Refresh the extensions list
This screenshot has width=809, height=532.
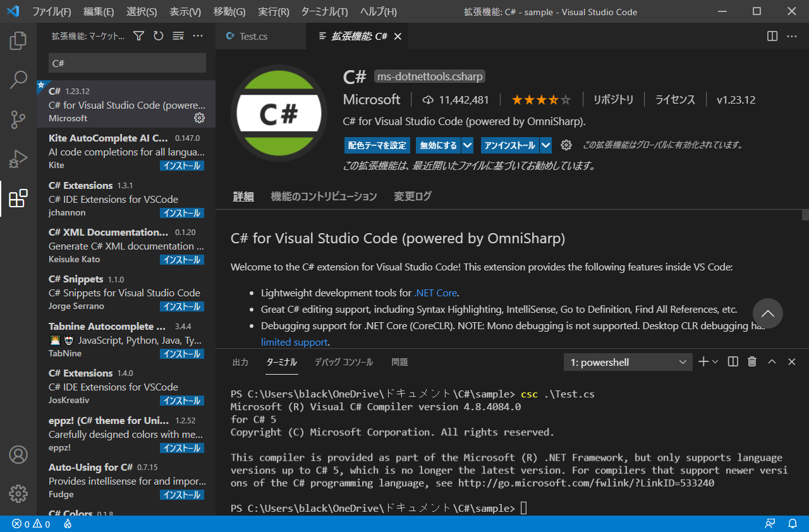click(x=158, y=36)
